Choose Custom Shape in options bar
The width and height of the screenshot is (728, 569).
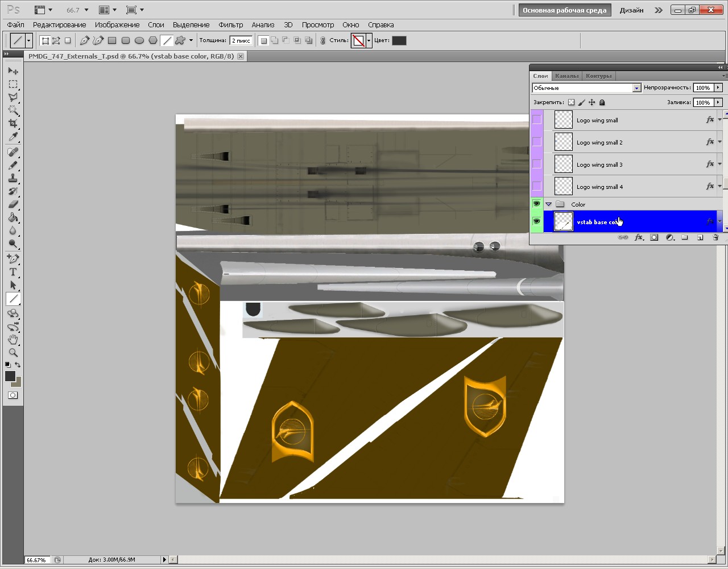[x=180, y=40]
